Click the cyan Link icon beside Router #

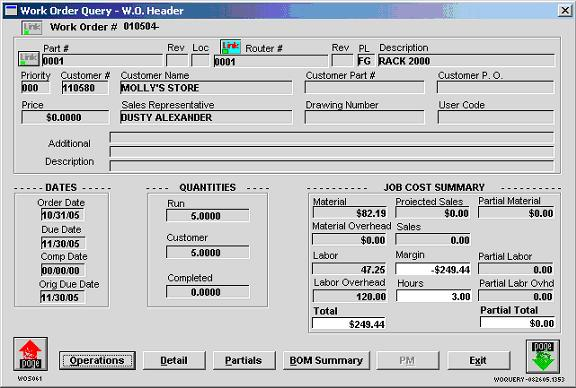tap(230, 47)
